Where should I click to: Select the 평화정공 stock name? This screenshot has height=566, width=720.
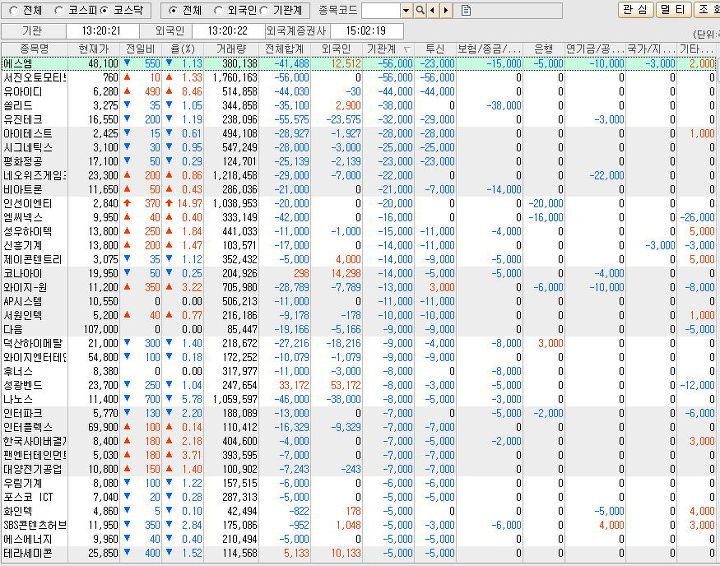[x=22, y=162]
